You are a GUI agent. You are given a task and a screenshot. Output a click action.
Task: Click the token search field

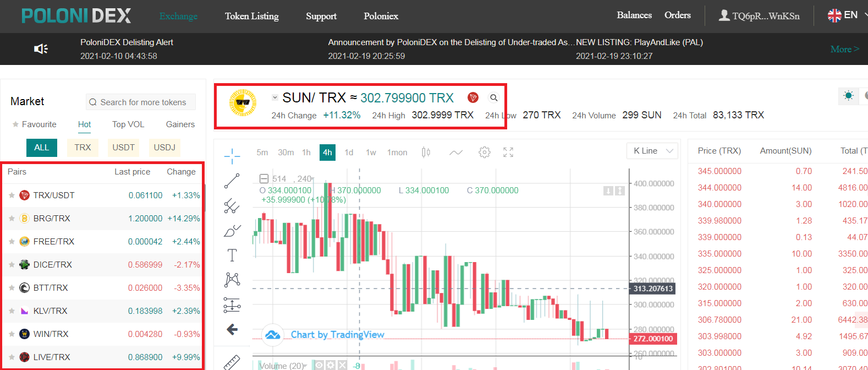click(x=141, y=102)
